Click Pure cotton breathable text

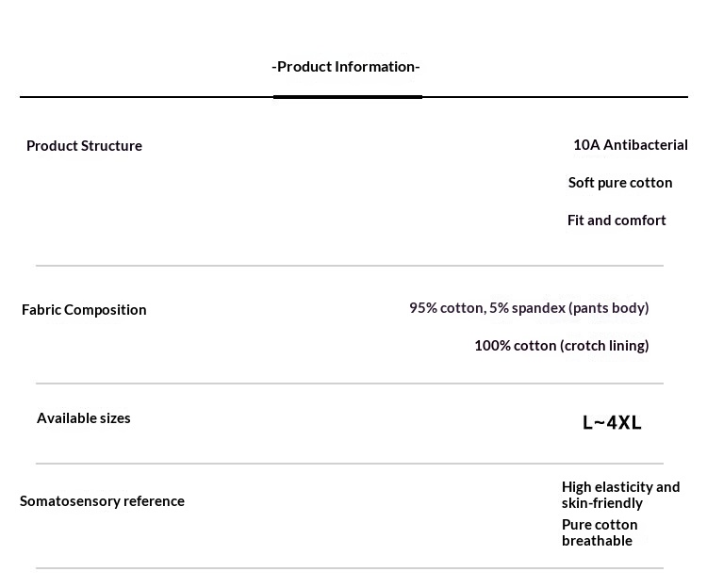click(600, 532)
